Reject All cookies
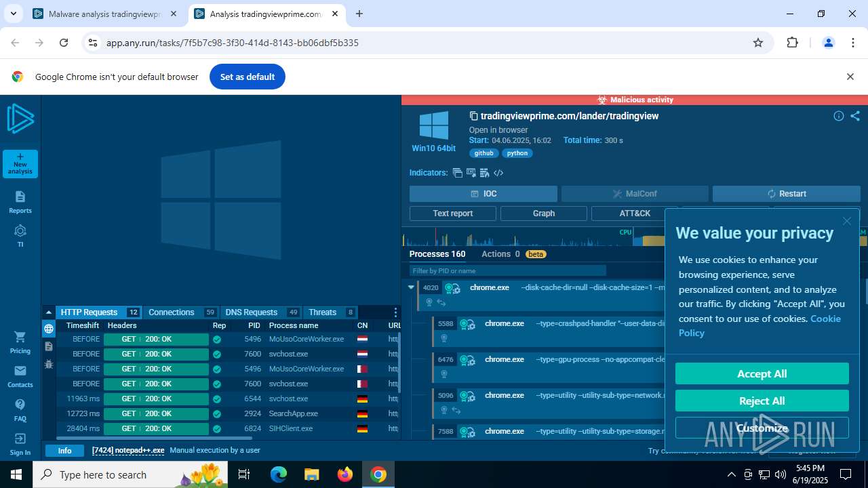The image size is (868, 488). point(762,401)
